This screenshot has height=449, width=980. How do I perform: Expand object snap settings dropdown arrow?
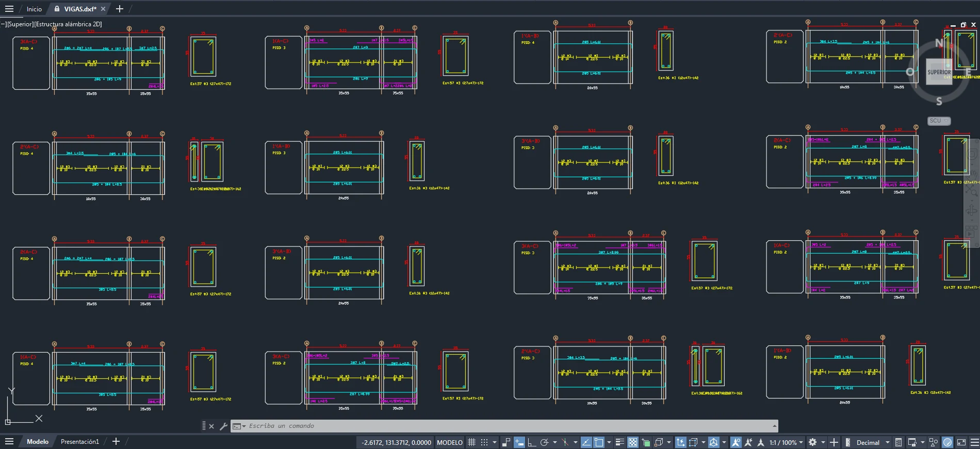point(609,442)
